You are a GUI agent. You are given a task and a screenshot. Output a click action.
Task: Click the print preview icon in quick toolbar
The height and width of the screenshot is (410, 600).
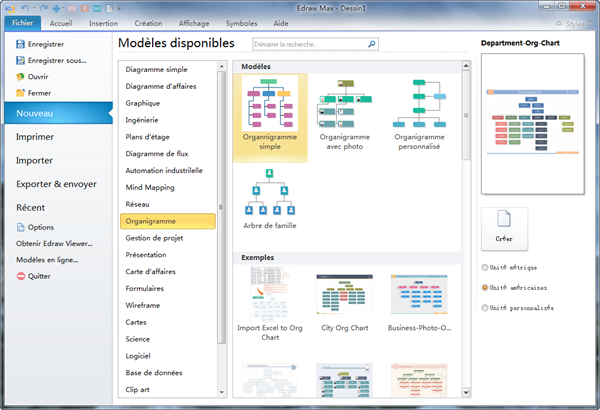click(x=110, y=8)
